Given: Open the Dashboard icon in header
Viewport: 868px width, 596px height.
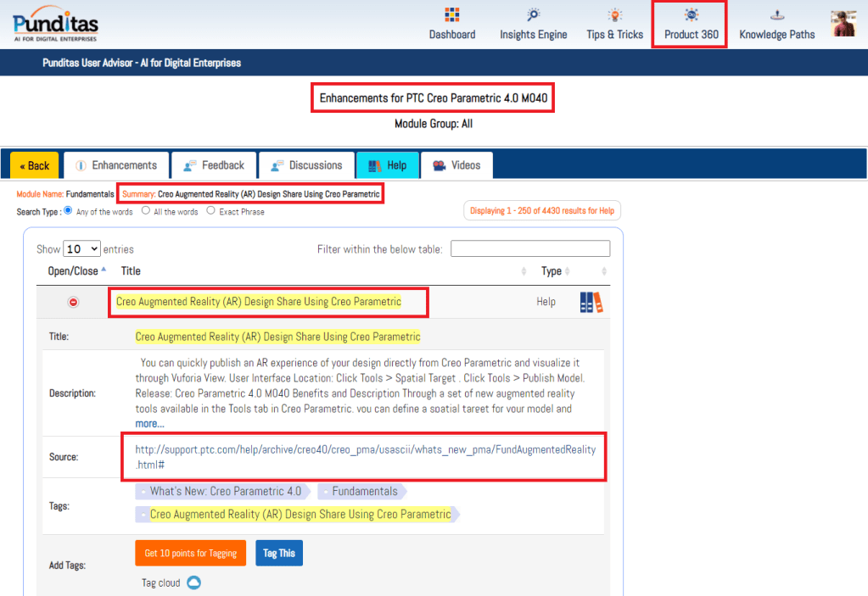Looking at the screenshot, I should point(451,15).
